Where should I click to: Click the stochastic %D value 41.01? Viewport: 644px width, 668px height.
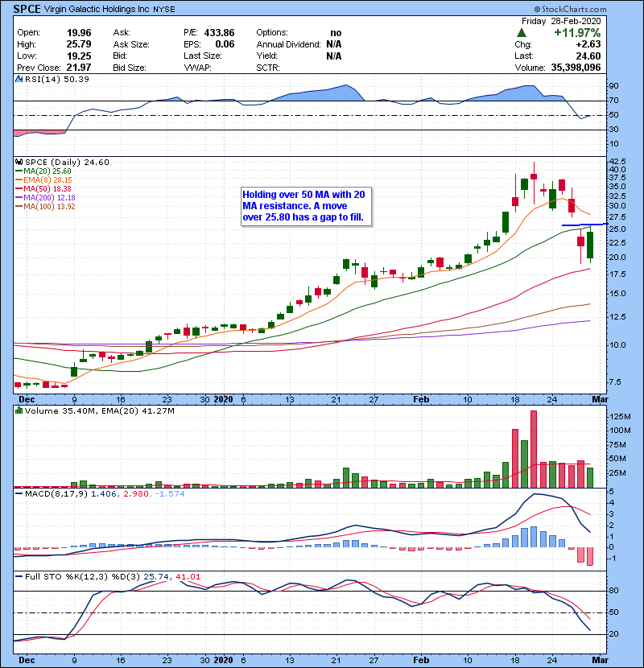tap(188, 577)
